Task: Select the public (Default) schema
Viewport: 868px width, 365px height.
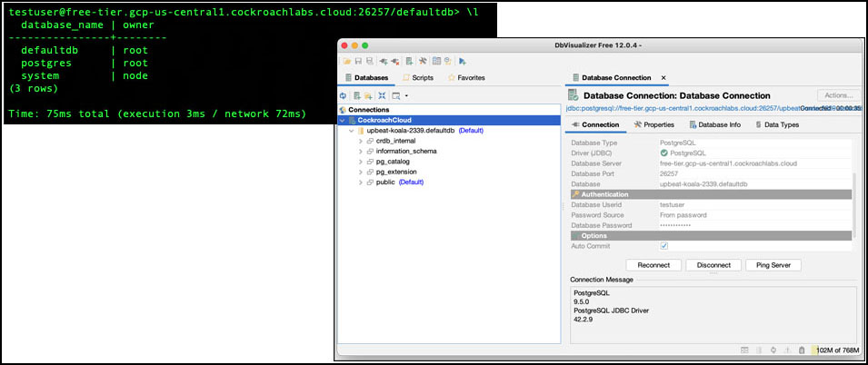Action: [399, 182]
